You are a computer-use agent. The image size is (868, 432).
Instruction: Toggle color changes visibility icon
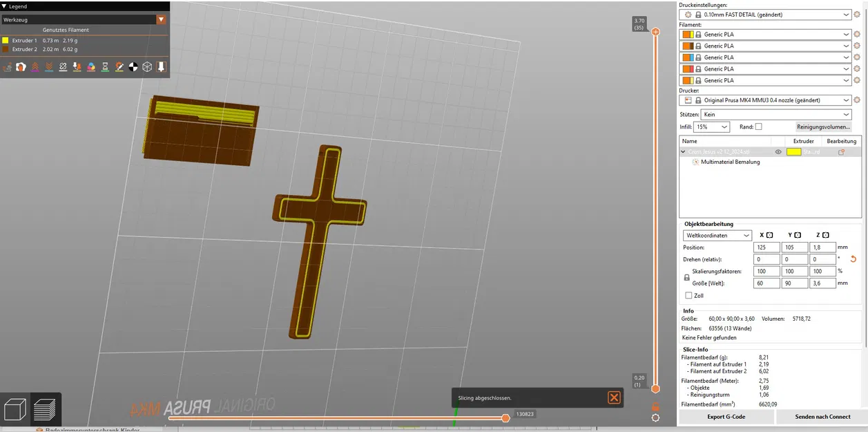click(x=91, y=67)
